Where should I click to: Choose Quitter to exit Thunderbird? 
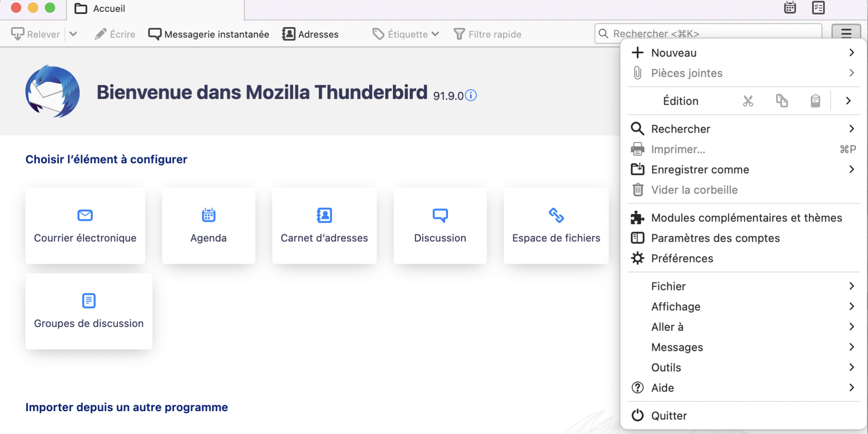tap(743, 416)
